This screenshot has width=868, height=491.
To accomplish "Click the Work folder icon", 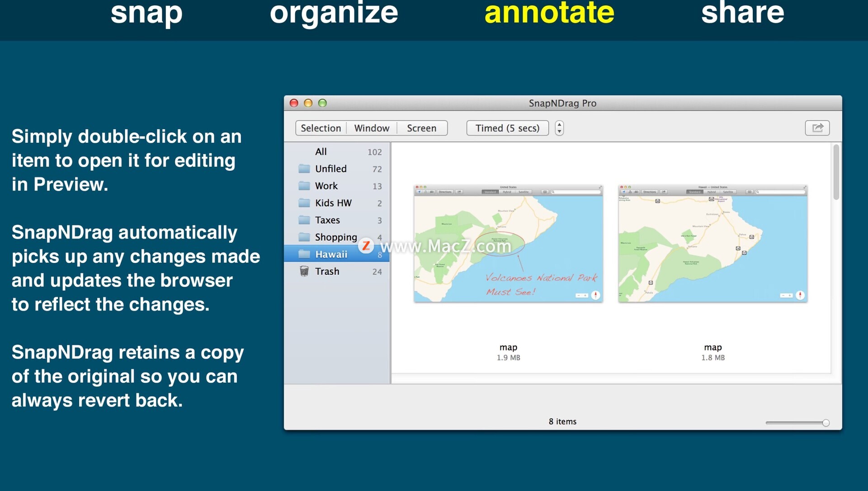I will point(304,186).
